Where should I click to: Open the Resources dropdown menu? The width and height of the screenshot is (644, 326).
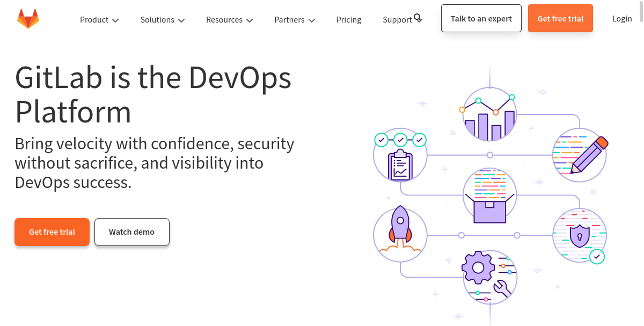229,20
